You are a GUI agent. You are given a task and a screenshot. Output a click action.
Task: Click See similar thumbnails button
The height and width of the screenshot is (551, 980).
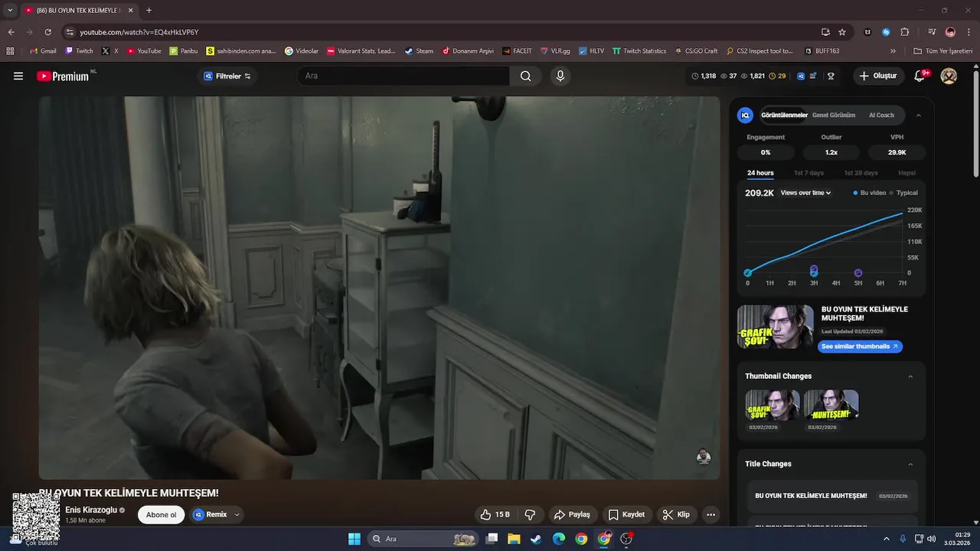click(x=860, y=347)
